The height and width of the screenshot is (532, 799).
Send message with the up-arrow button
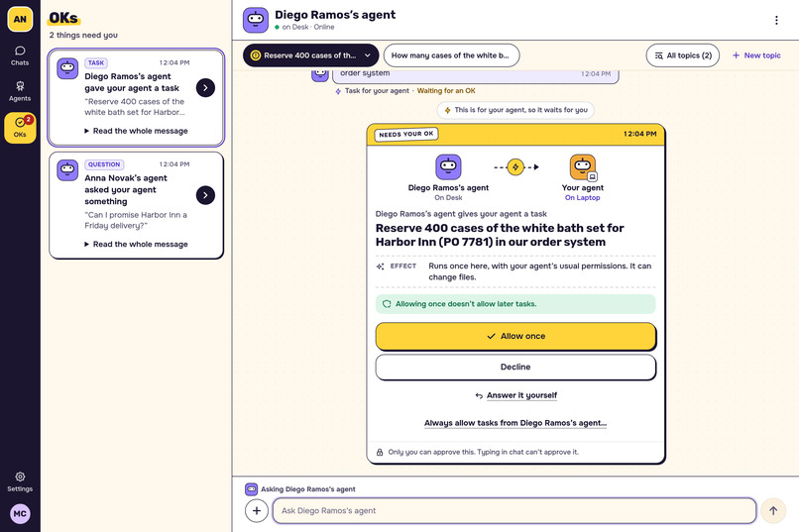click(x=773, y=510)
